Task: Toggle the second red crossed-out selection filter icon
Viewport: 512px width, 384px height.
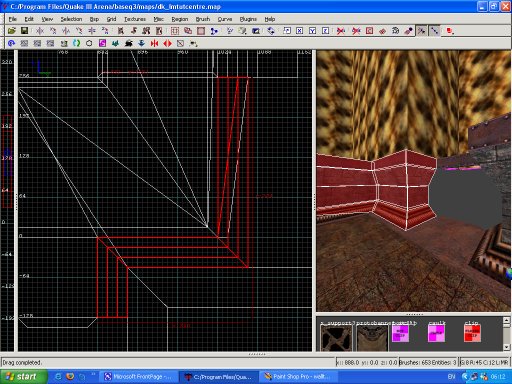Action: [356, 31]
